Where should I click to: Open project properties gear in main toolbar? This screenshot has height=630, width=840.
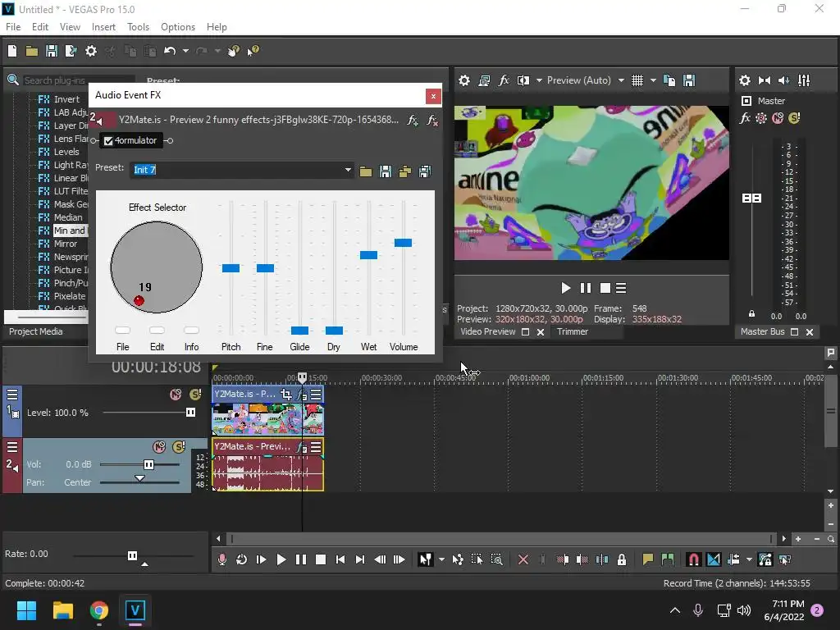(x=91, y=51)
